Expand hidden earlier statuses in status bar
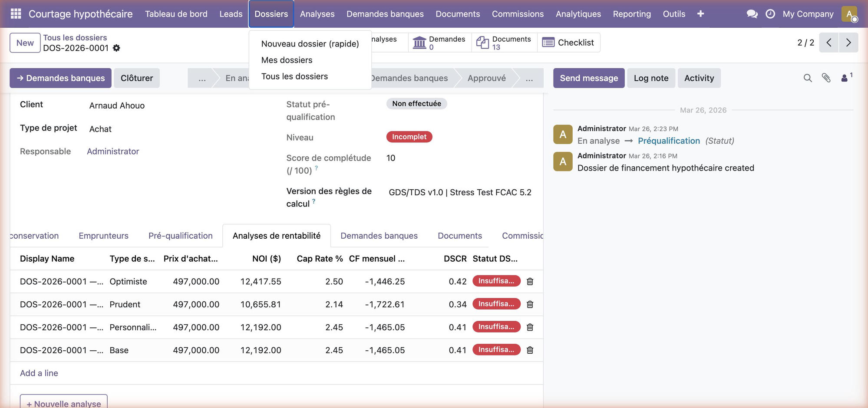Image resolution: width=868 pixels, height=408 pixels. pos(202,78)
